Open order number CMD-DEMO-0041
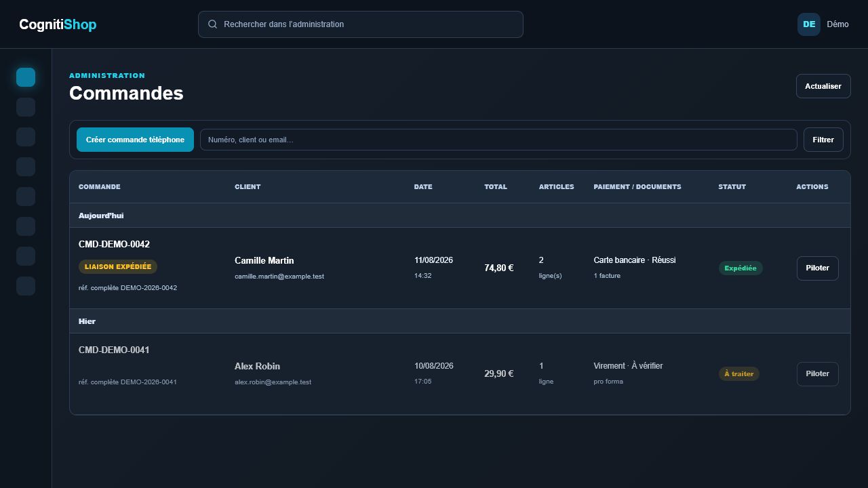This screenshot has width=868, height=488. coord(114,350)
